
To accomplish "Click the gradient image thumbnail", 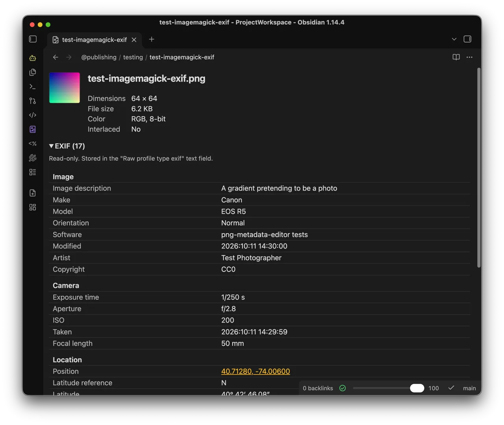I will click(x=65, y=87).
